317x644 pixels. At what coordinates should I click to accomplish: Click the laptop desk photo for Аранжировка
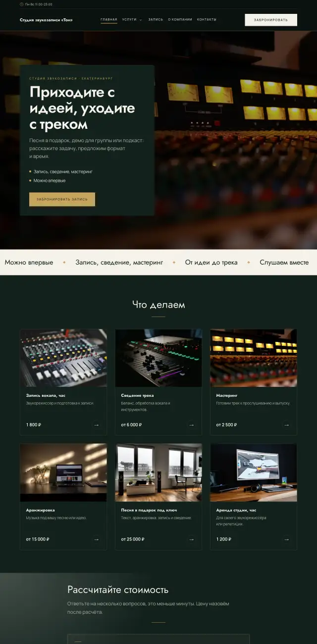click(x=63, y=473)
